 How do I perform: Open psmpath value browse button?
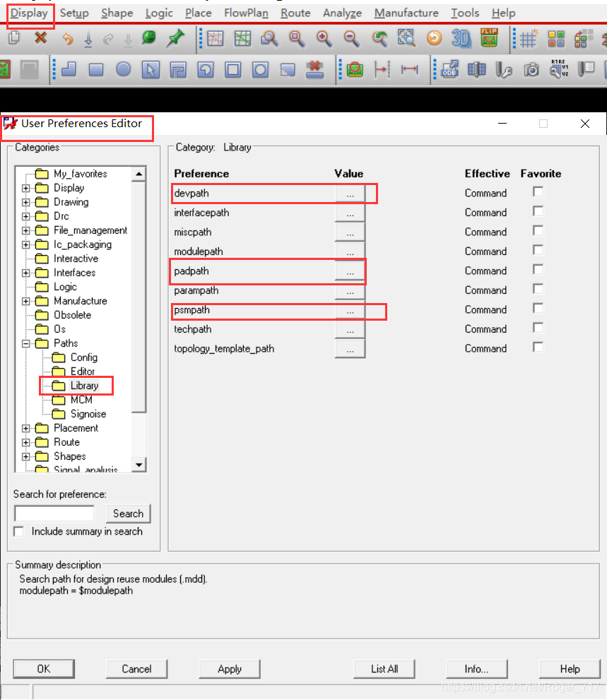coord(350,310)
